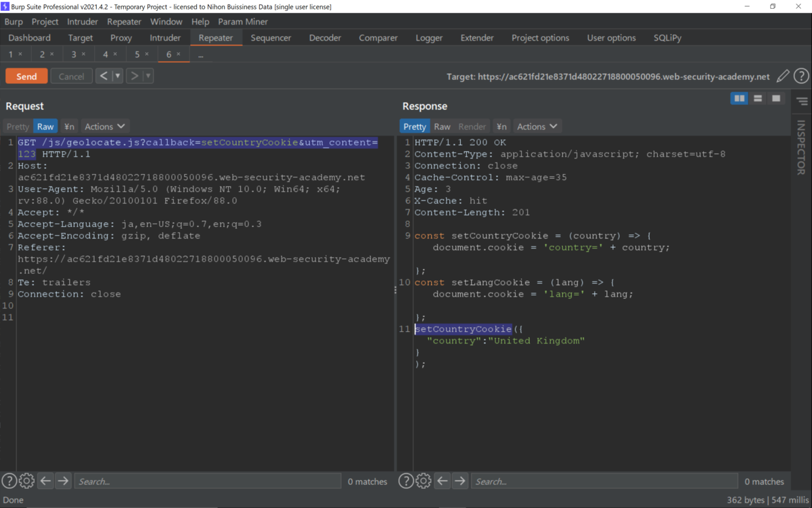Open request search settings gear
This screenshot has width=812, height=508.
coord(26,481)
